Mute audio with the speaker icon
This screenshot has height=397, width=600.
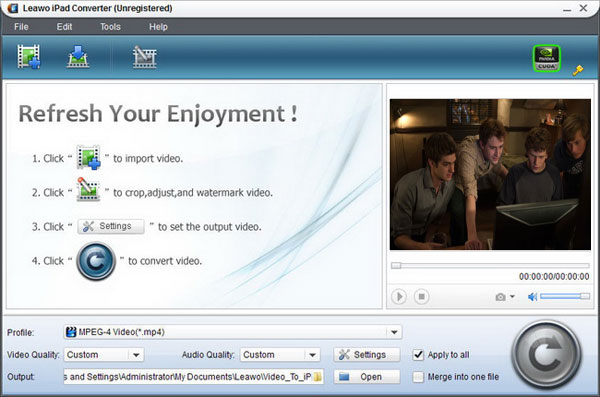point(532,297)
